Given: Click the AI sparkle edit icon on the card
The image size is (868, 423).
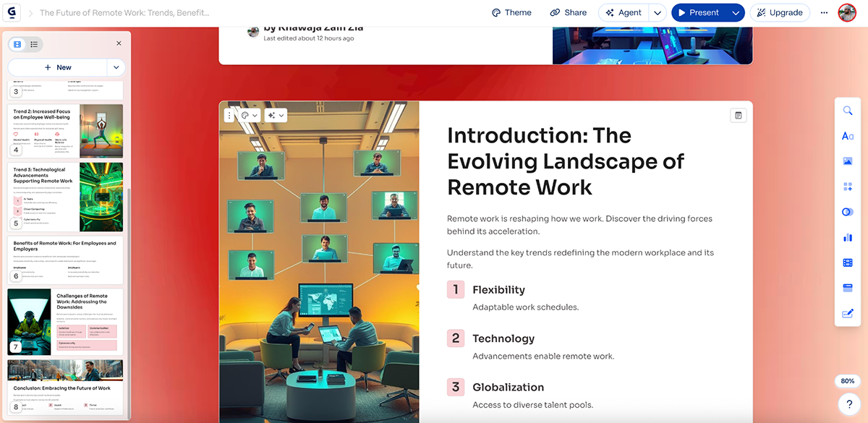Looking at the screenshot, I should pos(271,114).
